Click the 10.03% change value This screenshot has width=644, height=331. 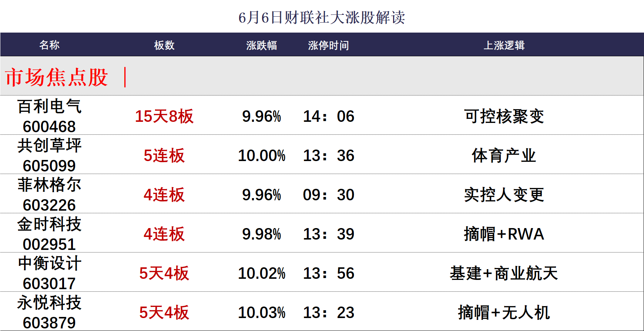click(x=261, y=312)
